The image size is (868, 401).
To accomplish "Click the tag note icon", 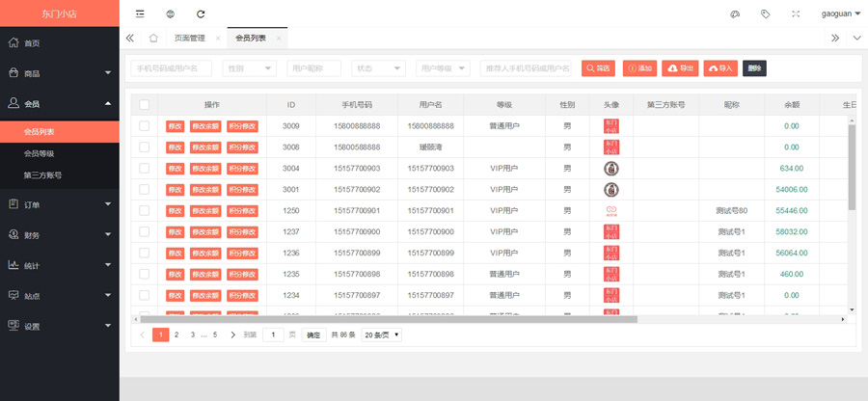I will coord(765,14).
